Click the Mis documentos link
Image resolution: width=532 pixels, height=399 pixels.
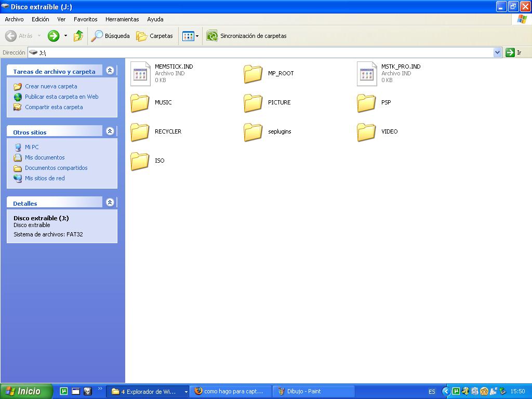click(x=45, y=157)
